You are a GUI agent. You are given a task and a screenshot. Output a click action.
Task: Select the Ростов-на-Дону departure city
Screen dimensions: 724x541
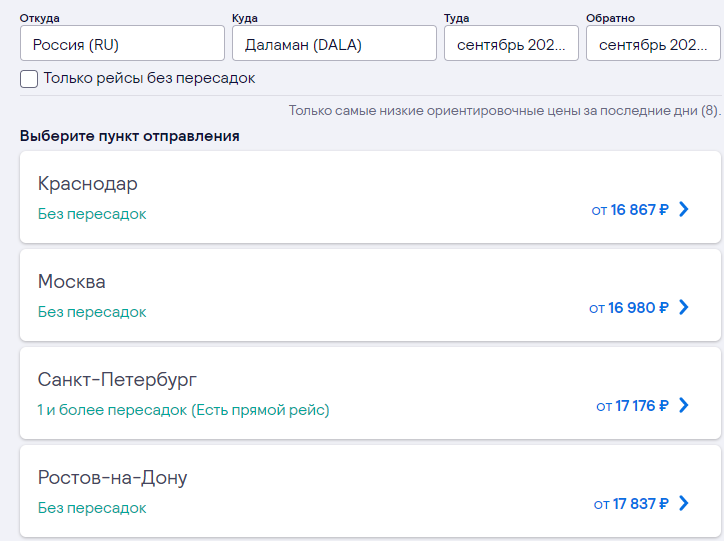[370, 491]
